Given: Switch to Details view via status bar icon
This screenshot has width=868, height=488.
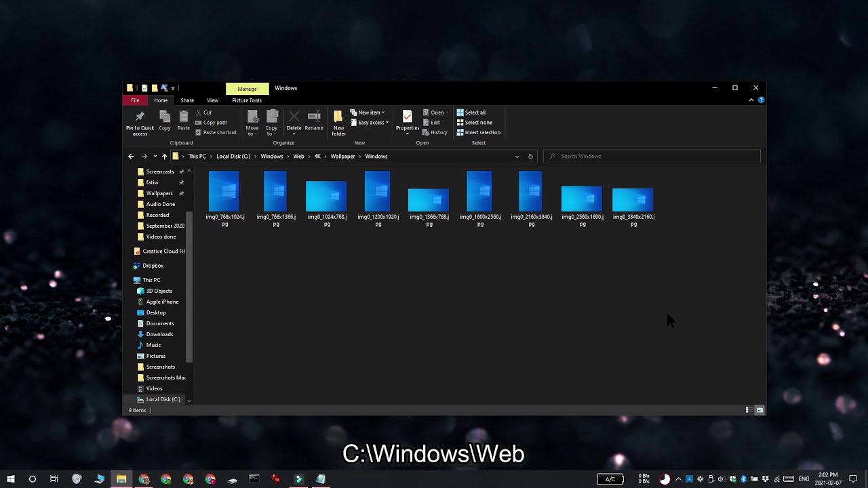Looking at the screenshot, I should (749, 410).
